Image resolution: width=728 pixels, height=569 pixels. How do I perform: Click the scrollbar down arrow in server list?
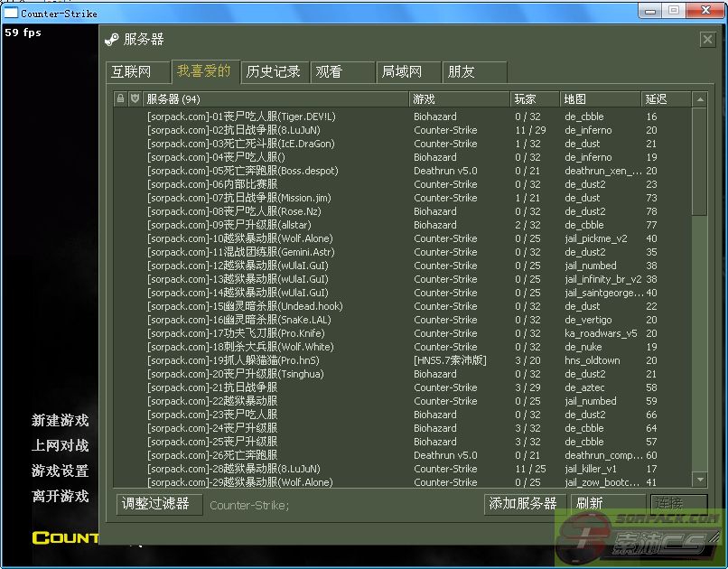[699, 479]
